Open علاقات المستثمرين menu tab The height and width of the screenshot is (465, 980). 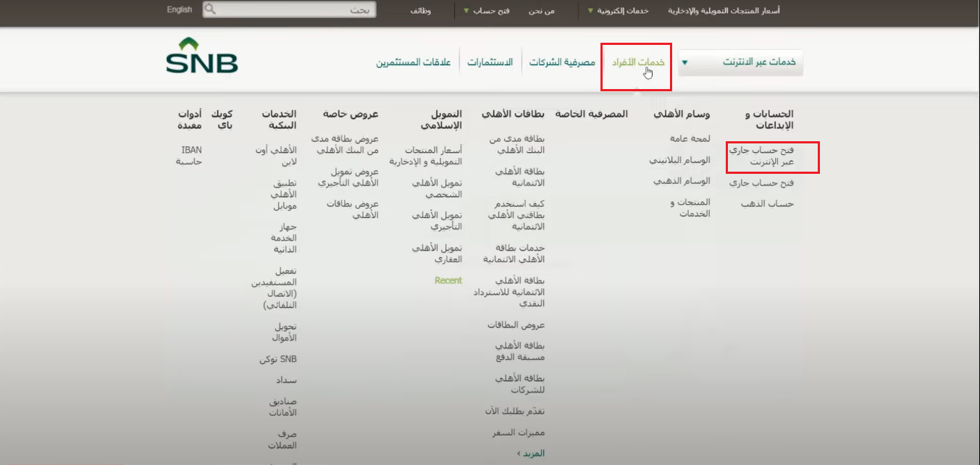click(x=414, y=62)
